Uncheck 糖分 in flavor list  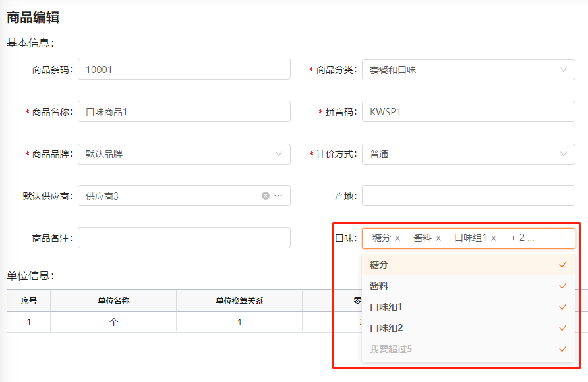point(469,265)
